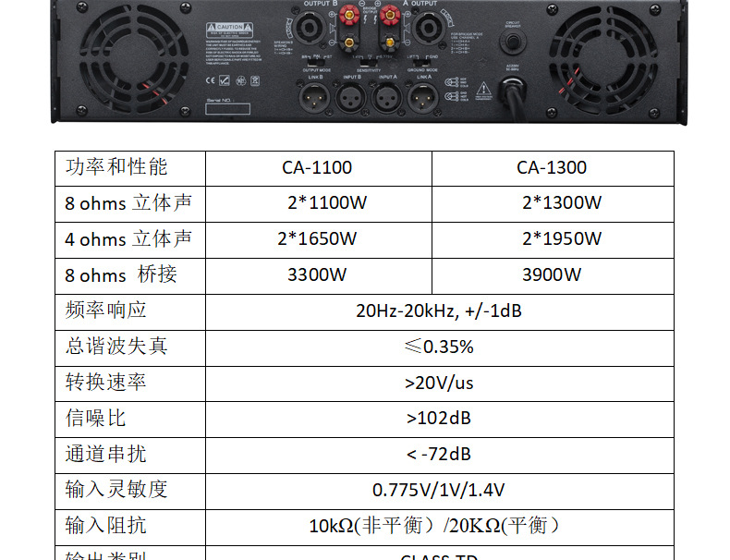Click the Input A XLR socket
Screen dimensions: 730x560
click(386, 95)
